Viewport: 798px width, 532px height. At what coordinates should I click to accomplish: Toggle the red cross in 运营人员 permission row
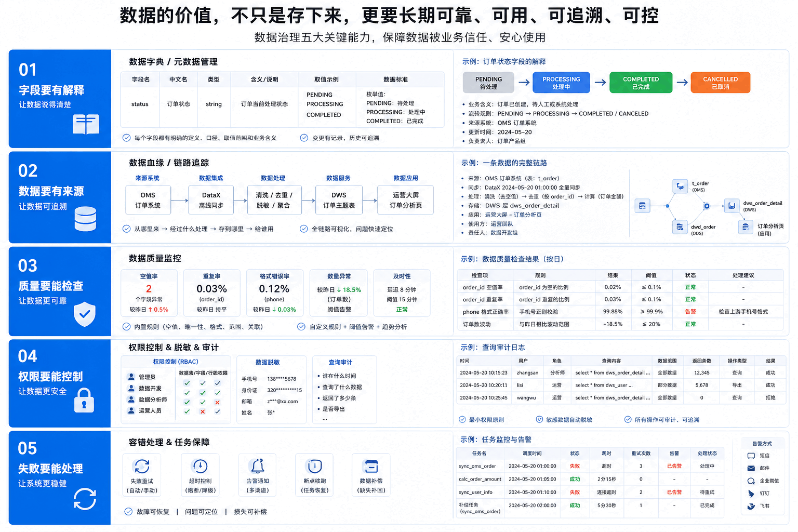pos(203,411)
